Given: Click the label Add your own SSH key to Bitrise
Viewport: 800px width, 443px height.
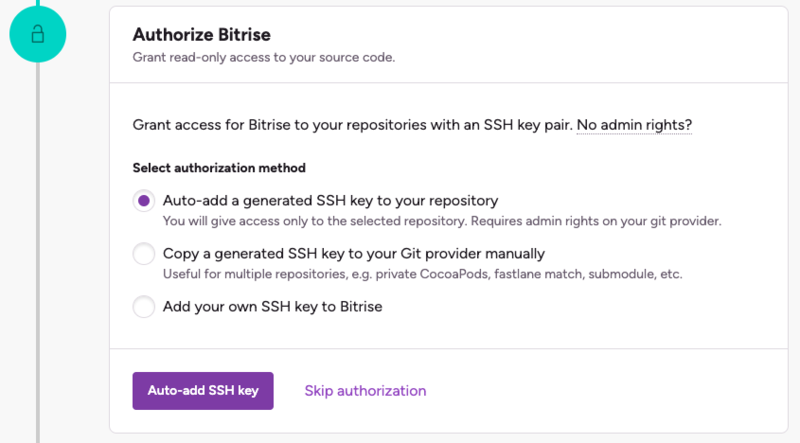Looking at the screenshot, I should pyautogui.click(x=272, y=307).
